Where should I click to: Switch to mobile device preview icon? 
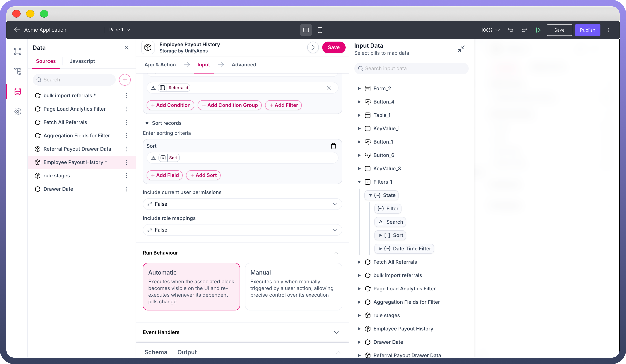(320, 30)
